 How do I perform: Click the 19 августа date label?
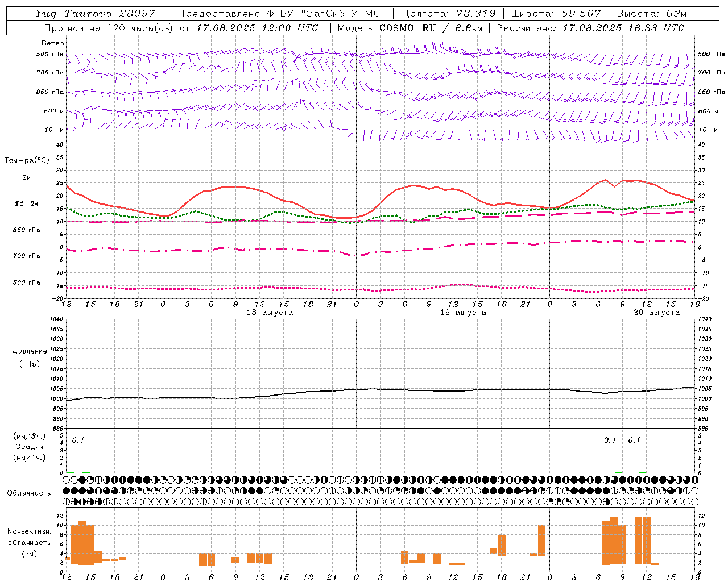(463, 313)
